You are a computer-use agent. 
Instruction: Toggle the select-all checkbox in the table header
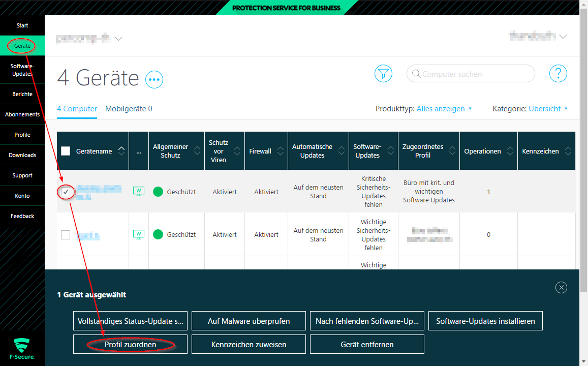coord(66,151)
